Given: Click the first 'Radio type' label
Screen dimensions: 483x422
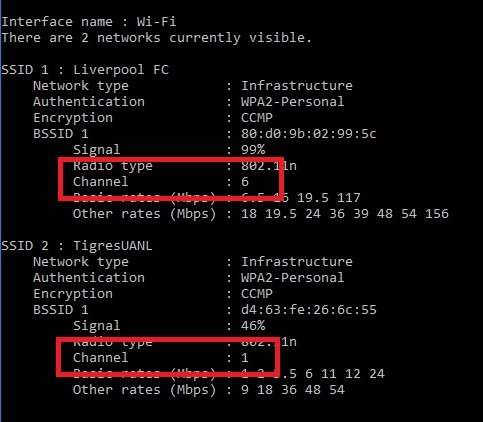Looking at the screenshot, I should [113, 166].
